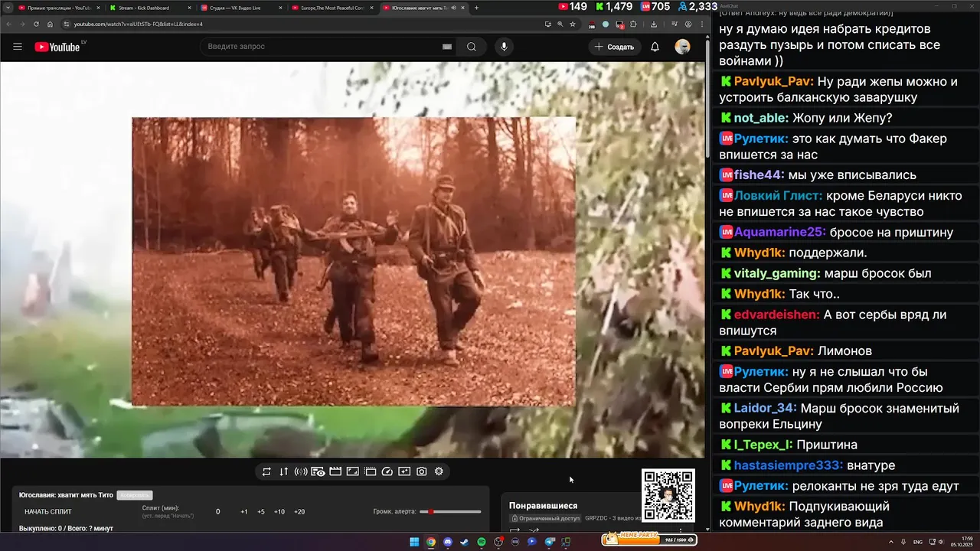
Task: Click the QR code image overlay
Action: point(668,495)
